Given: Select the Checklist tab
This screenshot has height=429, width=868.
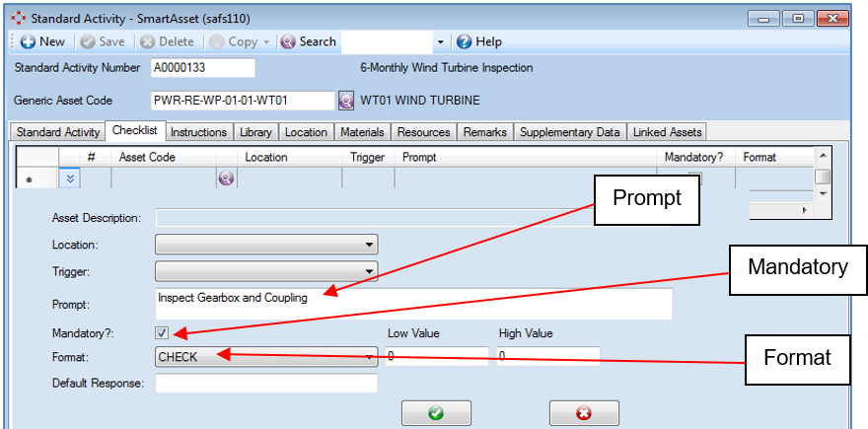Looking at the screenshot, I should pyautogui.click(x=135, y=130).
